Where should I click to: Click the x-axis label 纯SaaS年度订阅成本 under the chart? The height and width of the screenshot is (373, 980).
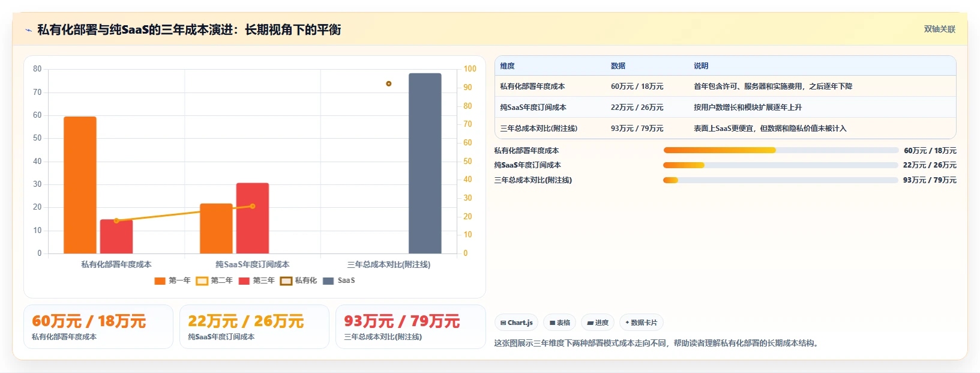[253, 264]
